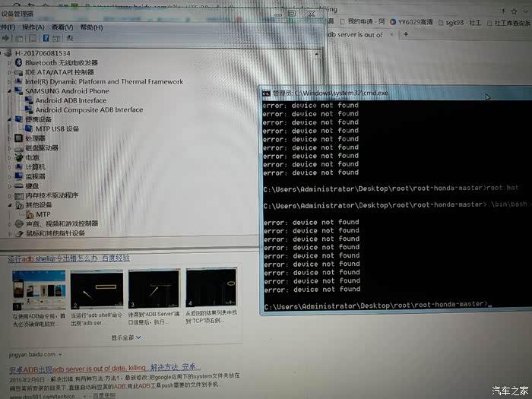Click the cmd.exe window title bar icon
The image size is (532, 399).
tap(266, 93)
